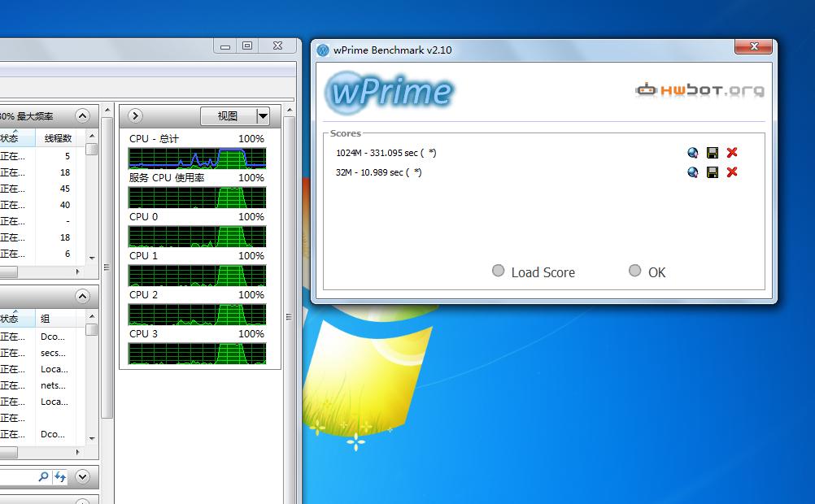Click the refresh arrows icon beside the search
This screenshot has height=504, width=815.
click(x=60, y=477)
